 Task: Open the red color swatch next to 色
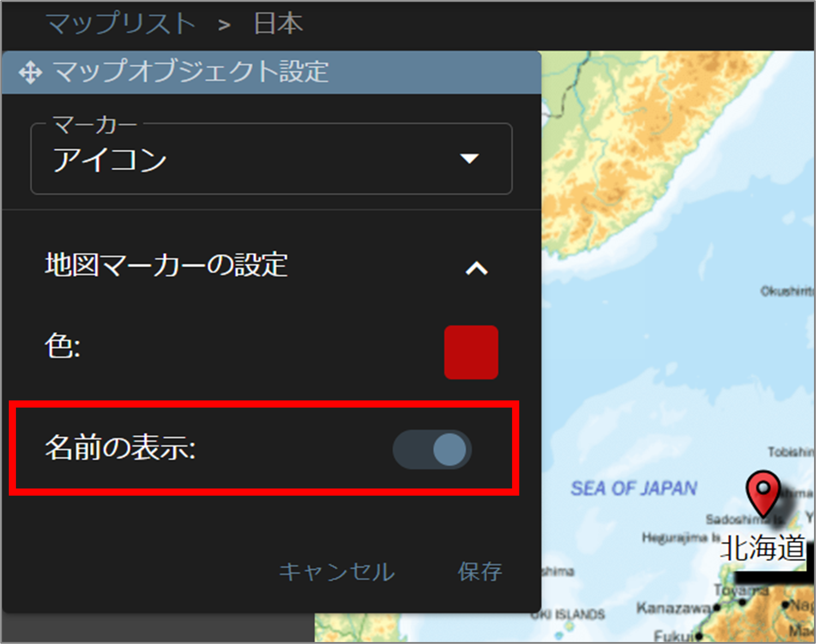(471, 352)
